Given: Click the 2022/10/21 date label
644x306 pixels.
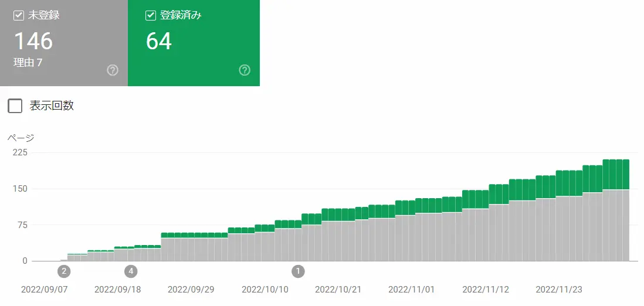Looking at the screenshot, I should click(338, 290).
